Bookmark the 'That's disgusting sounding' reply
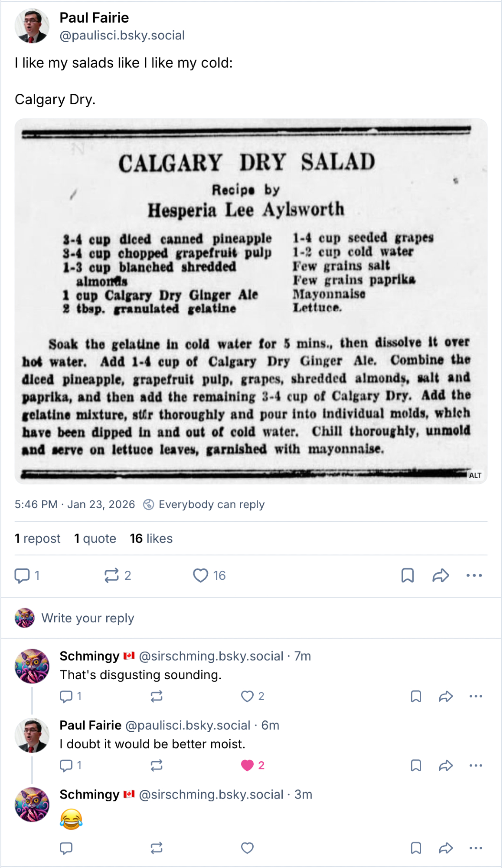 (416, 697)
